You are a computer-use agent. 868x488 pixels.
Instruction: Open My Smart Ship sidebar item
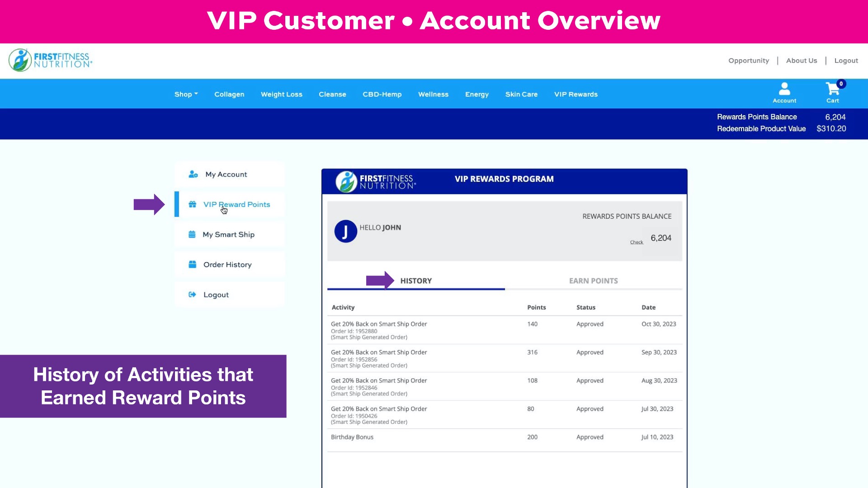(x=230, y=234)
